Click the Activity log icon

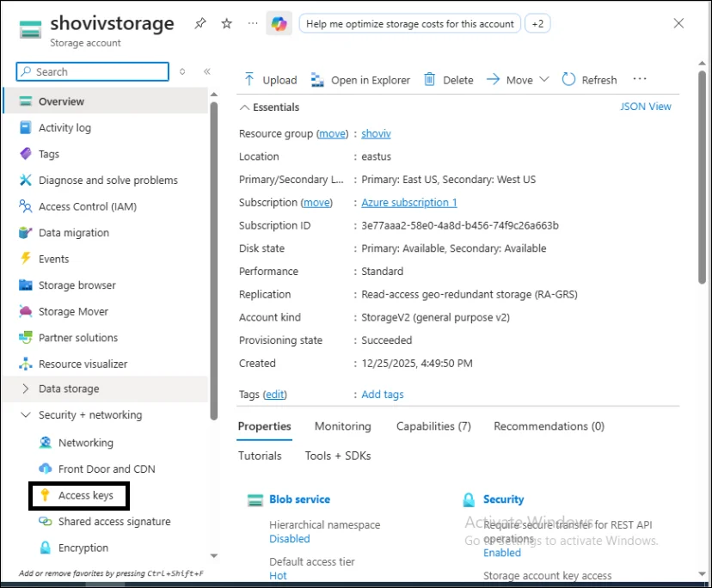(x=26, y=127)
